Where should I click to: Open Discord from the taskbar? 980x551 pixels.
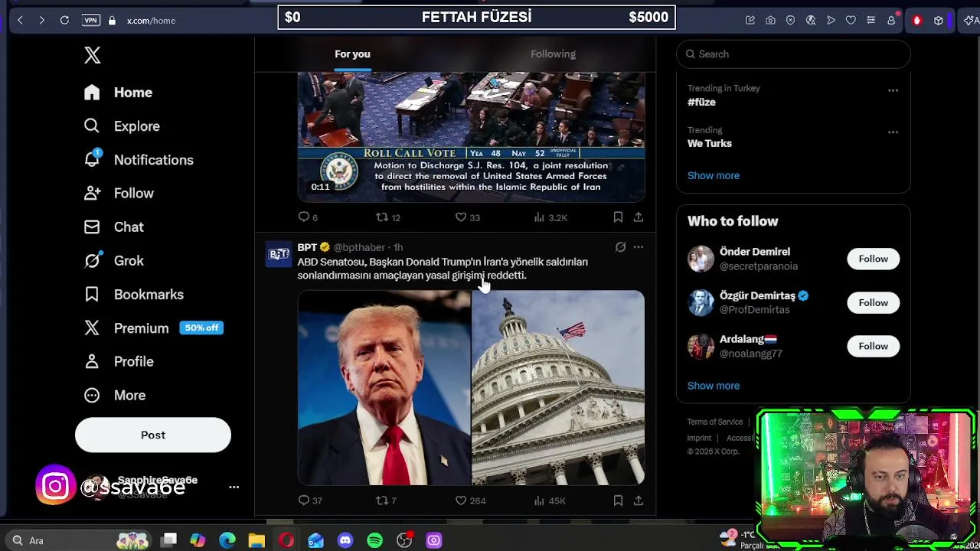345,540
